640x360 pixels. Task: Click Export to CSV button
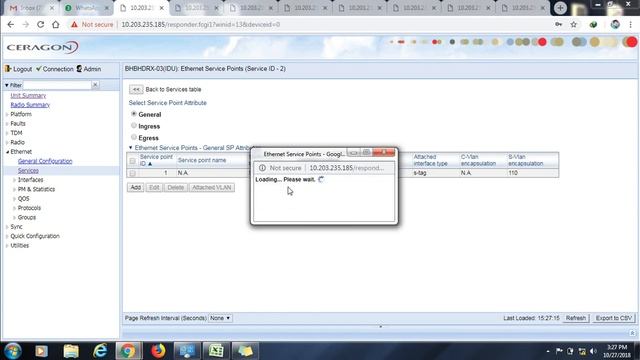(x=613, y=318)
